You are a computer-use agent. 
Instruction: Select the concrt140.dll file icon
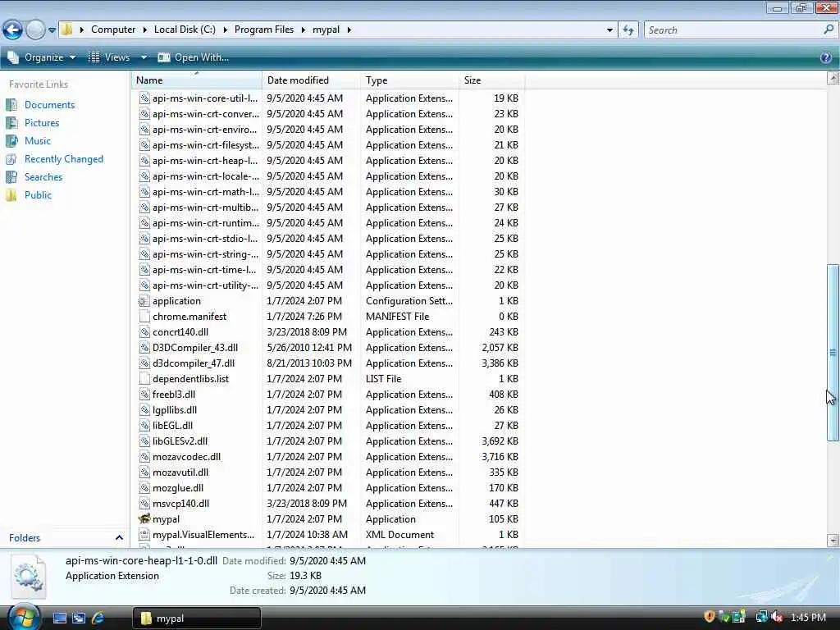(144, 332)
